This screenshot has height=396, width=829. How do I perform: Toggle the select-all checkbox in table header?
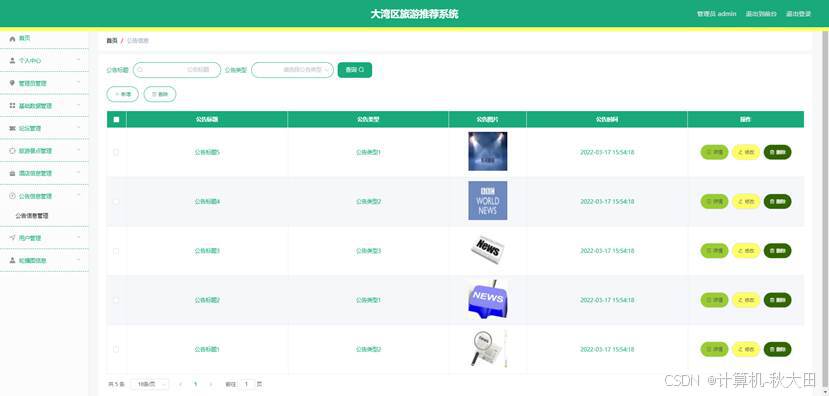116,119
